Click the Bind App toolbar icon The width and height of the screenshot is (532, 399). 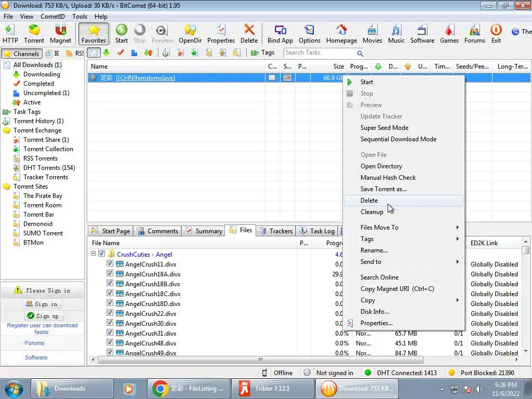[x=280, y=34]
